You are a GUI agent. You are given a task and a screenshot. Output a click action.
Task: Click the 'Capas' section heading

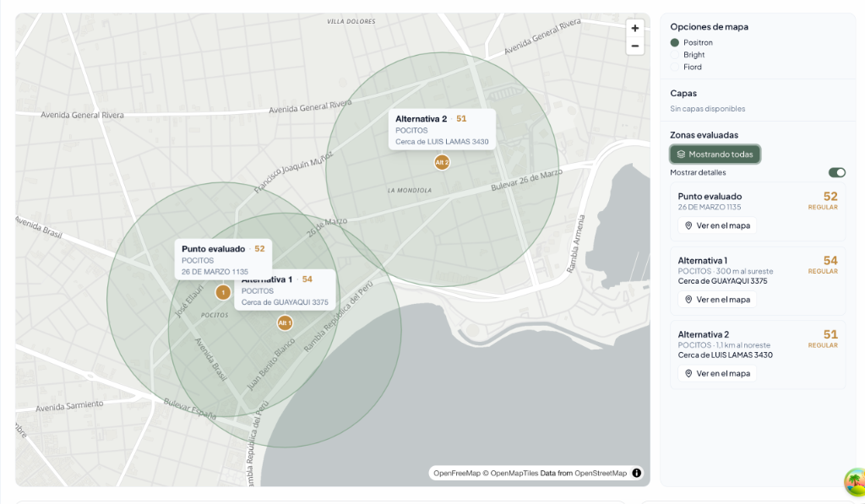[x=683, y=93]
